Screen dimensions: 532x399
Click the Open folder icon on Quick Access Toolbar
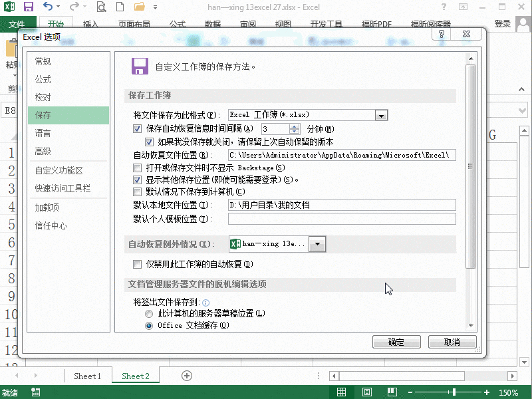click(x=140, y=7)
